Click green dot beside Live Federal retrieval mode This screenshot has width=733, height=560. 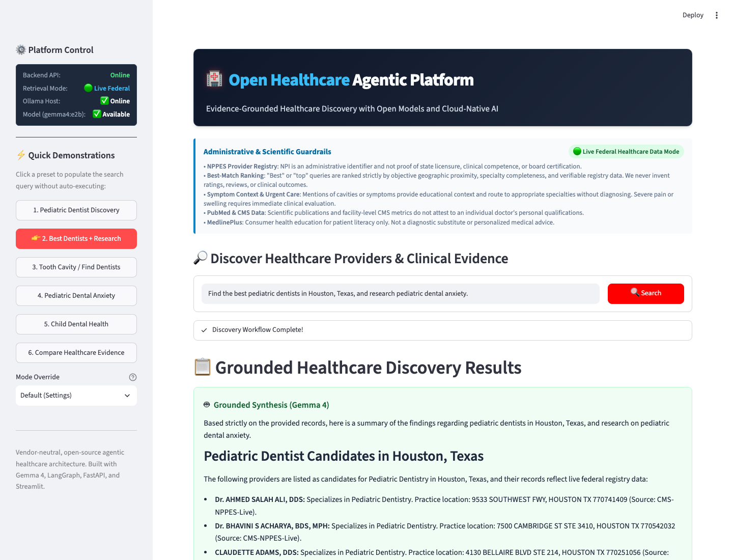coord(88,88)
